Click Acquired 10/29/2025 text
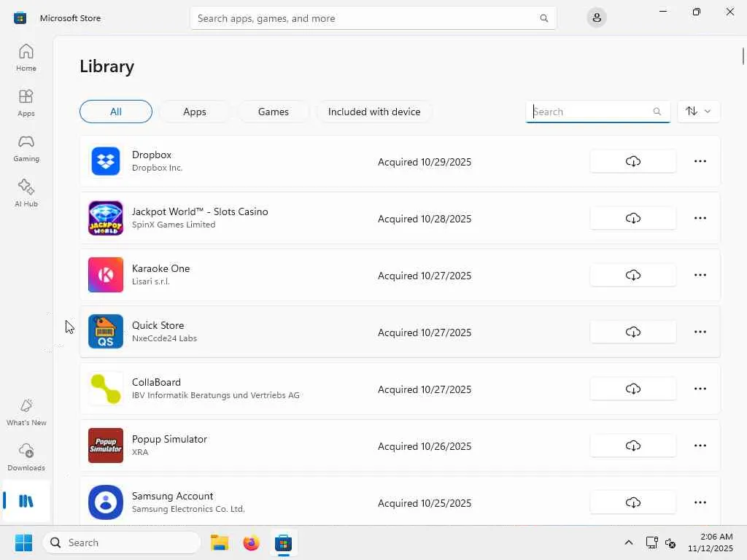The image size is (747, 560). [x=425, y=162]
